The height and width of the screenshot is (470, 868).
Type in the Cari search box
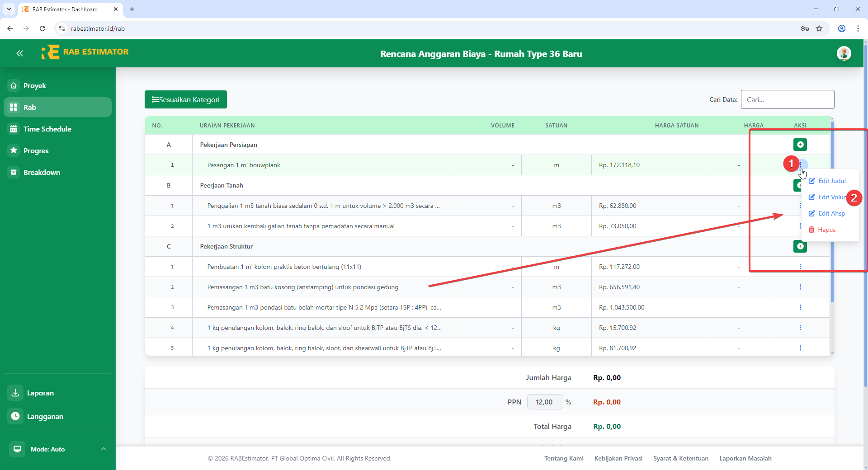pyautogui.click(x=788, y=99)
